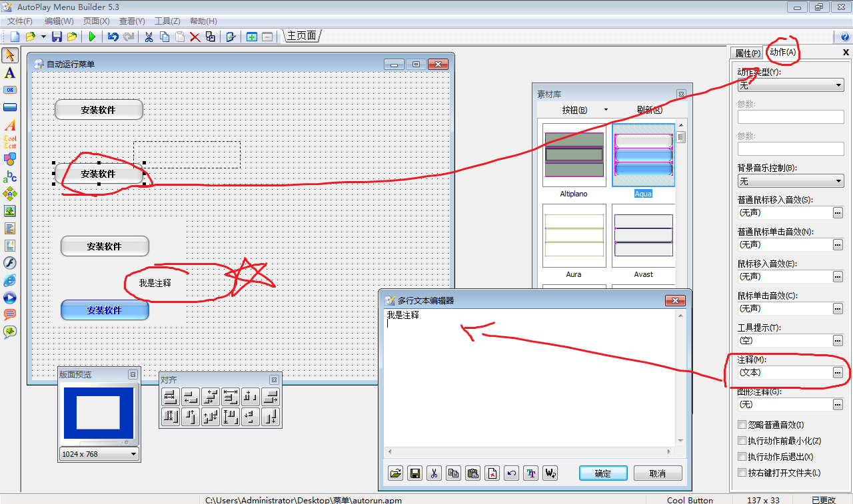Viewport: 853px width, 504px height.
Task: Open font settings 'T' icon in text editor
Action: 531,473
